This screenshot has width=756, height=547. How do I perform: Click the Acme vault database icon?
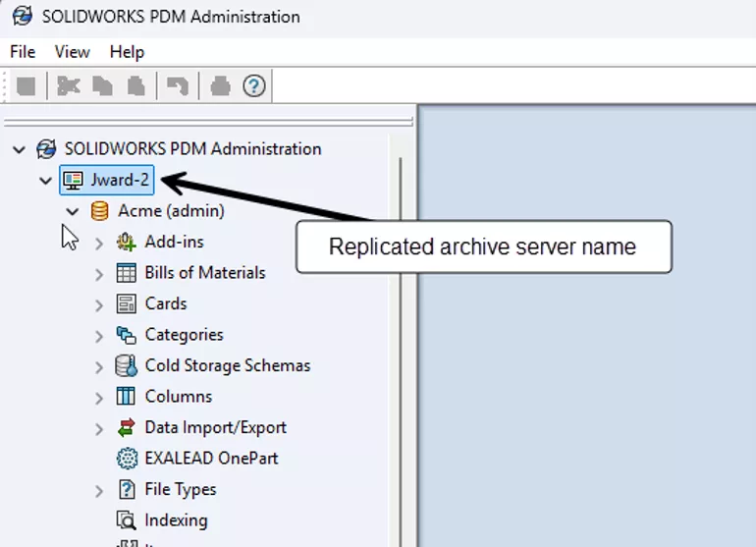tap(100, 211)
